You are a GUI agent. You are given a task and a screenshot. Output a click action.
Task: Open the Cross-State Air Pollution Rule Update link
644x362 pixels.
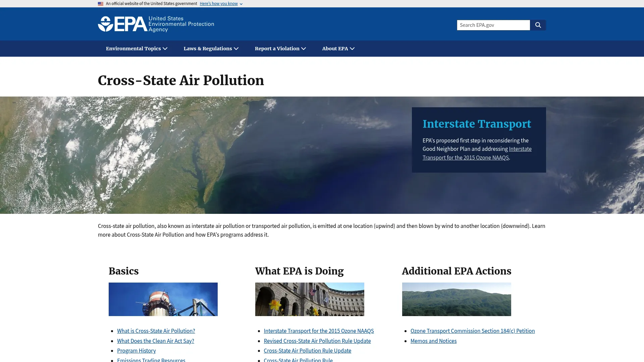(x=308, y=351)
